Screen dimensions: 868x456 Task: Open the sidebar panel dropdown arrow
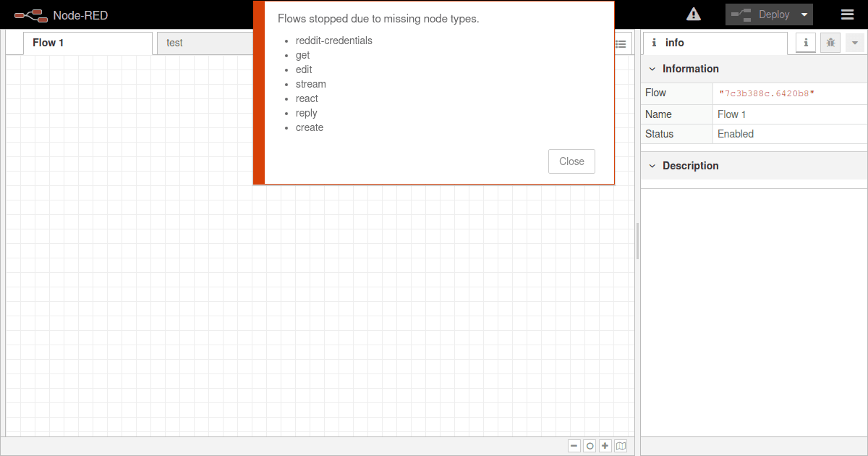tap(856, 43)
